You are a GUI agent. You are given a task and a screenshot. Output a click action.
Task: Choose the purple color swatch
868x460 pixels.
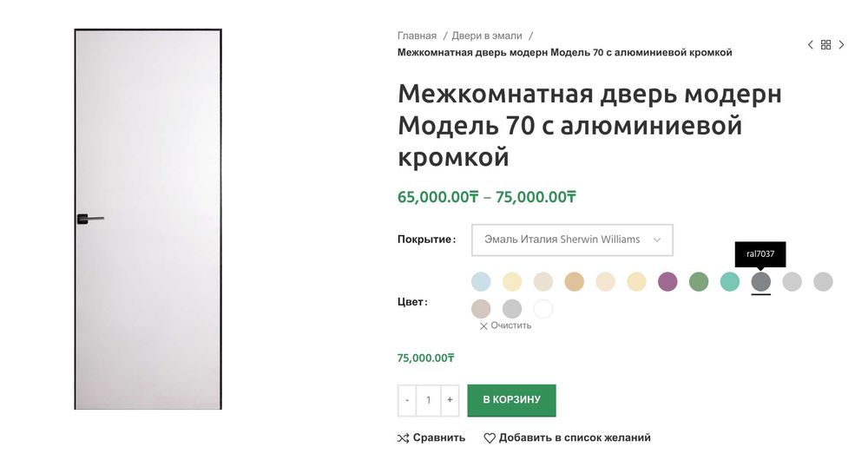(x=667, y=281)
